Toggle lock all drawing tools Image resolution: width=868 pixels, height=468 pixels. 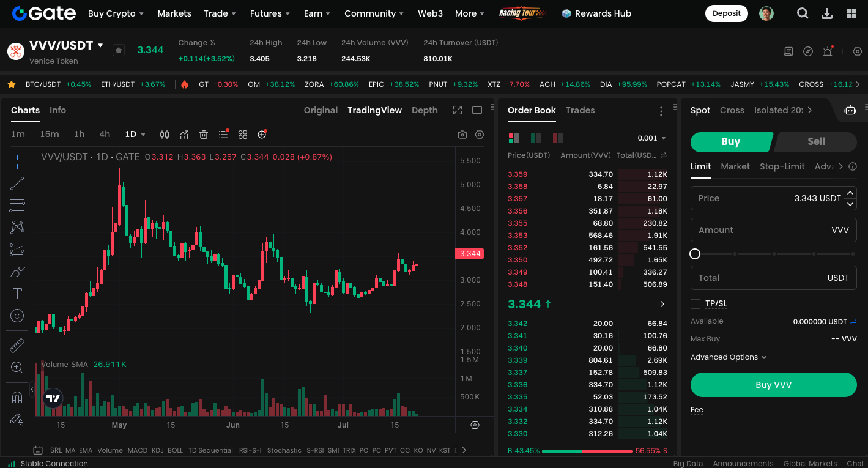tap(17, 420)
